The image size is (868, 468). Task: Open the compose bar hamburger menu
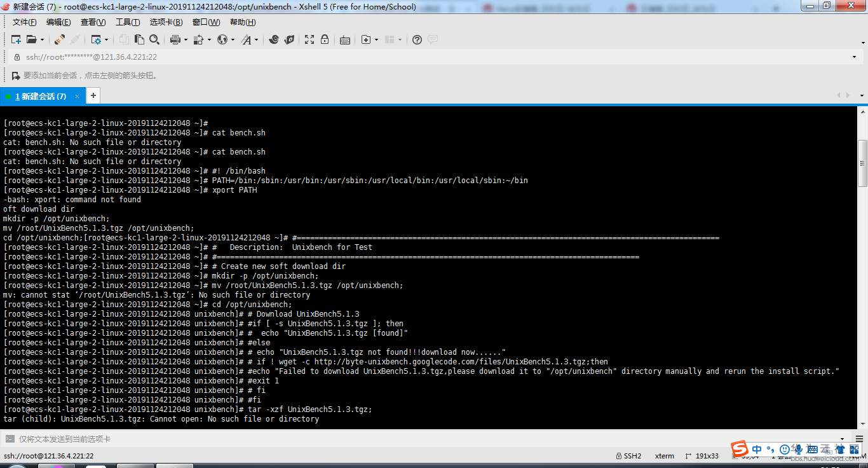point(858,439)
